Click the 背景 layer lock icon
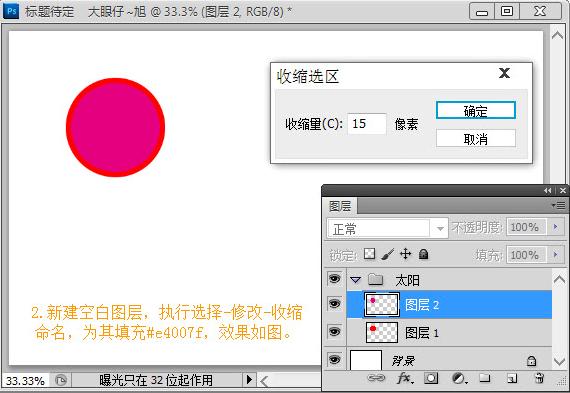The height and width of the screenshot is (393, 570). click(531, 360)
